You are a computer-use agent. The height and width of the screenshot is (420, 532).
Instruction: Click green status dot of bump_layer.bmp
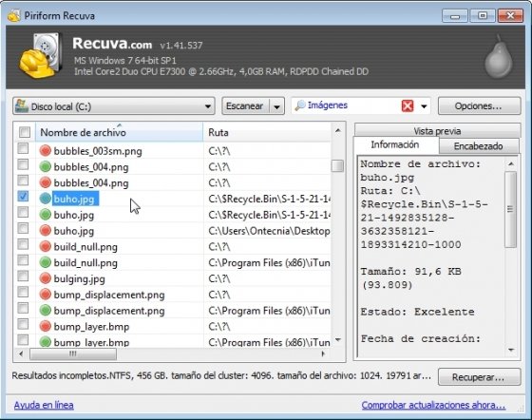46,342
